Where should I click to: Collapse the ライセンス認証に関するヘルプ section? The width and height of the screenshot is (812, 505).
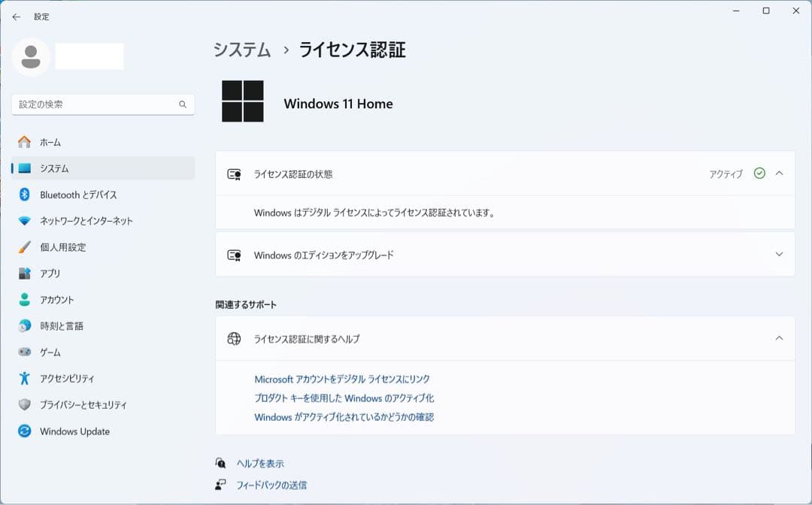tap(779, 338)
